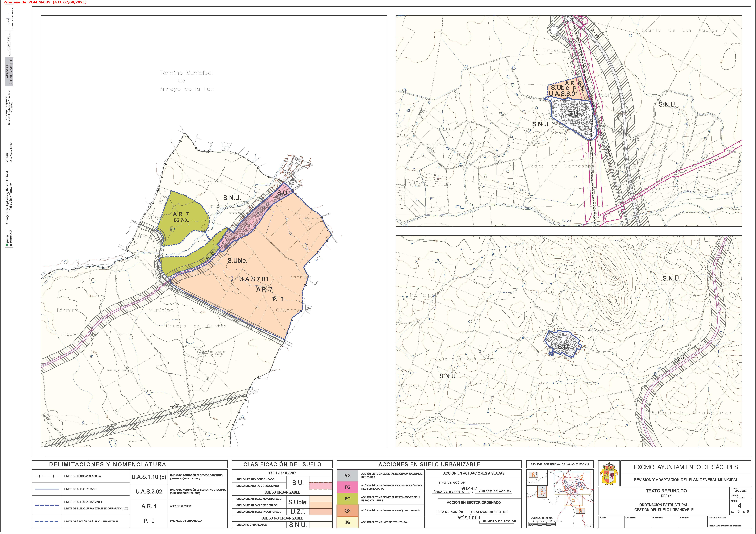This screenshot has width=756, height=534.
Task: Click the N-521 road label
Action: pos(175,406)
